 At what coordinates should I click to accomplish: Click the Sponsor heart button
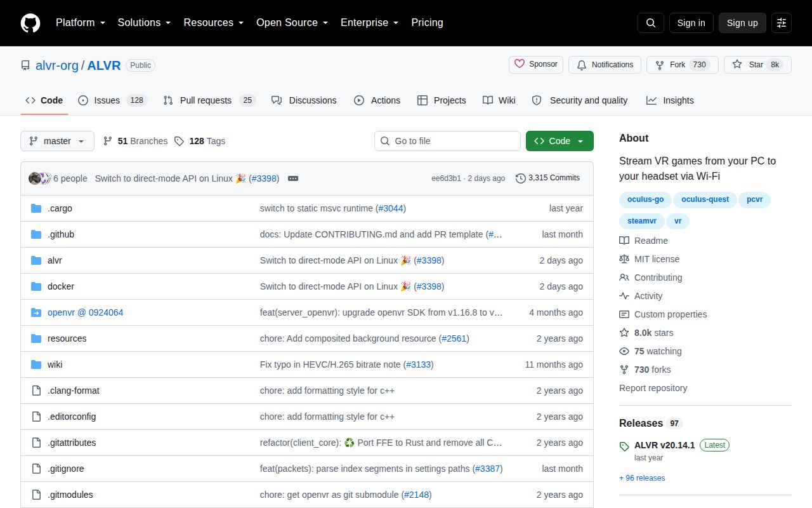(536, 65)
